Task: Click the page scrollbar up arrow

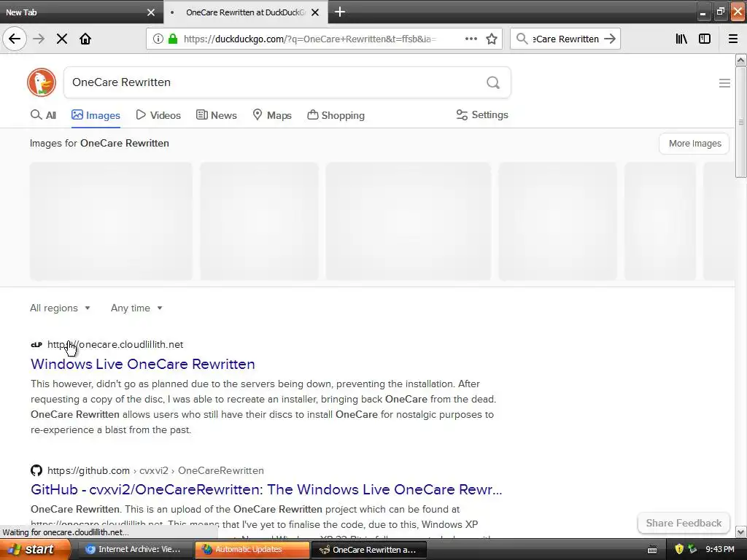Action: 741,60
